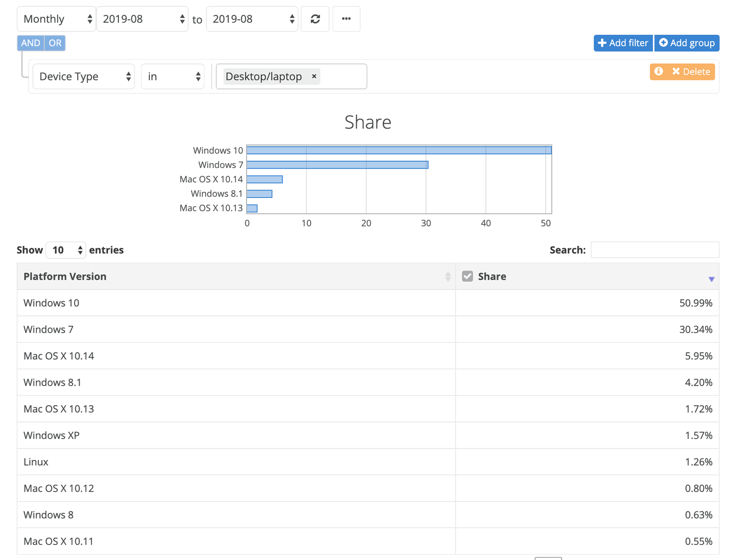The height and width of the screenshot is (560, 737).
Task: Open the ellipsis options menu
Action: [x=346, y=19]
